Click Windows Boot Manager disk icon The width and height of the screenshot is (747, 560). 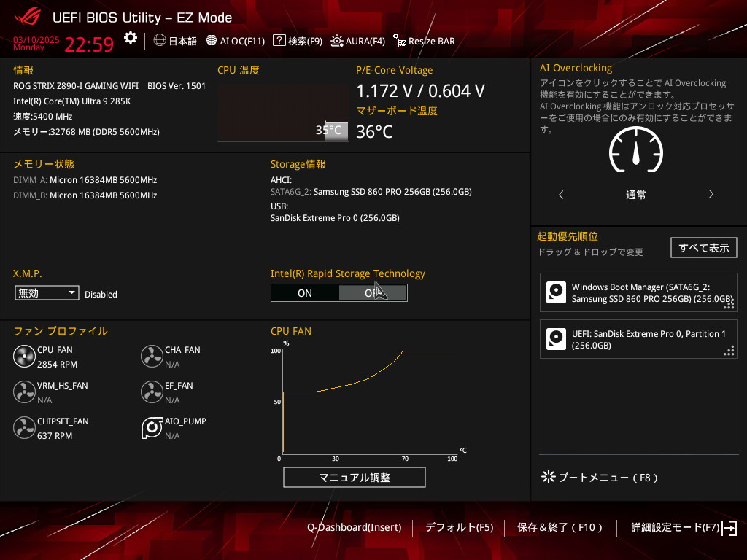click(556, 292)
